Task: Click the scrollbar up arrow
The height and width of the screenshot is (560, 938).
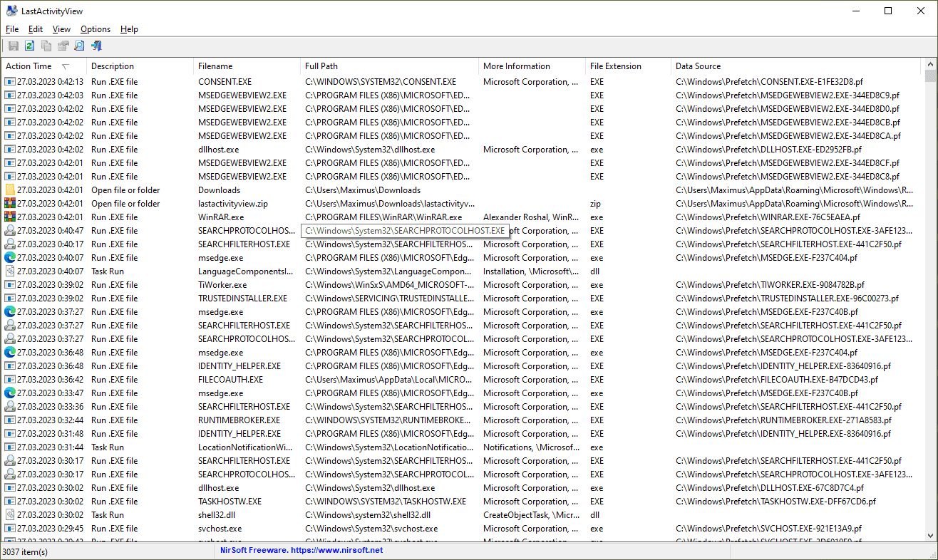Action: point(930,64)
